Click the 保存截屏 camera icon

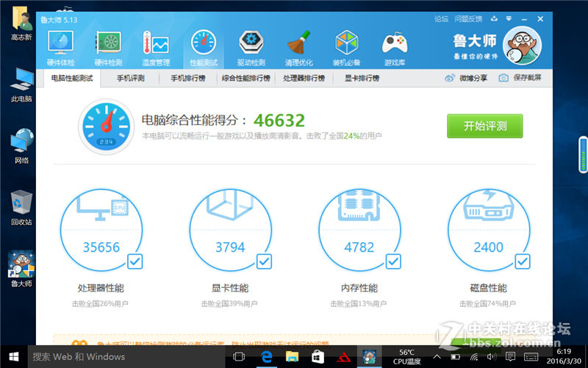point(503,78)
